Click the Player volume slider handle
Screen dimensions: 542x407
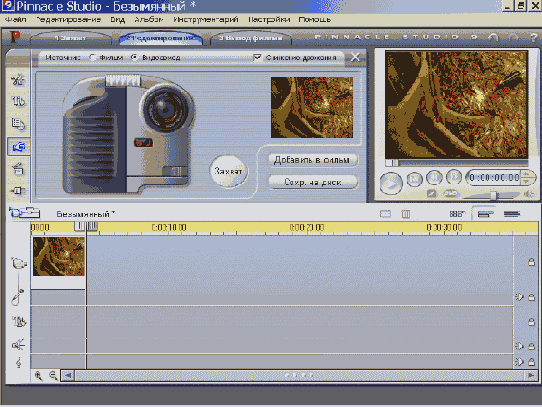tap(494, 195)
